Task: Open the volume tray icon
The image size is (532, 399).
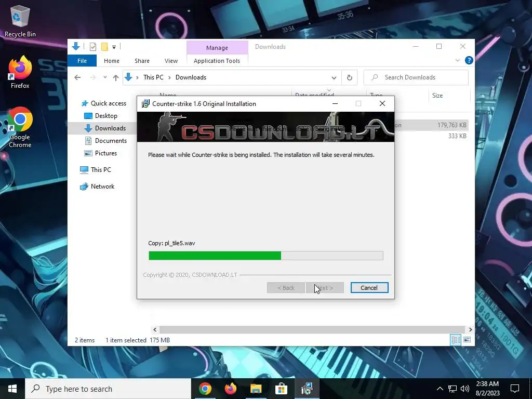Action: (465, 389)
